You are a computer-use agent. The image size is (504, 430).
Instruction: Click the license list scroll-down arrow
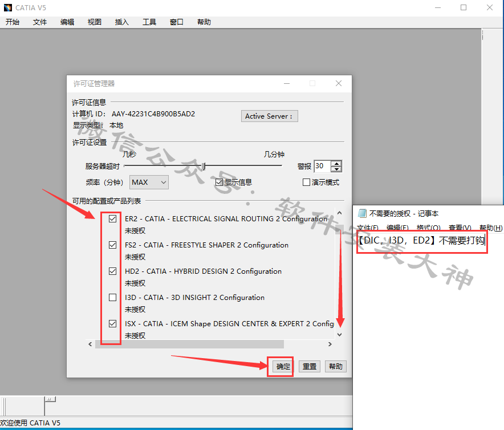point(339,335)
